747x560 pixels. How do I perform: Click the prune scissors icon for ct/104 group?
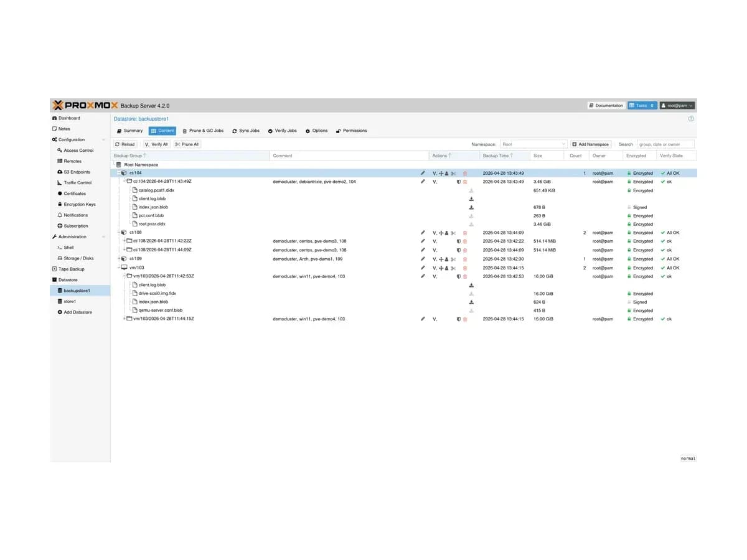tap(453, 173)
